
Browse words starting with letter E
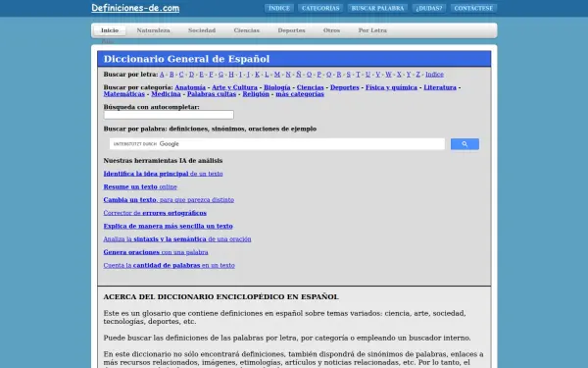tap(201, 75)
